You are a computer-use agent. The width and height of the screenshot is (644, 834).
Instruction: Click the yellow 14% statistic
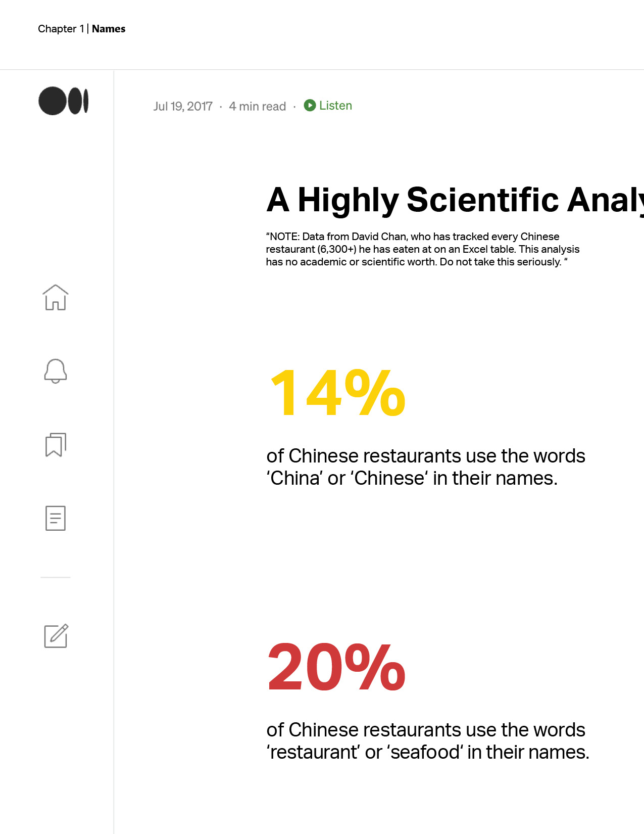337,392
